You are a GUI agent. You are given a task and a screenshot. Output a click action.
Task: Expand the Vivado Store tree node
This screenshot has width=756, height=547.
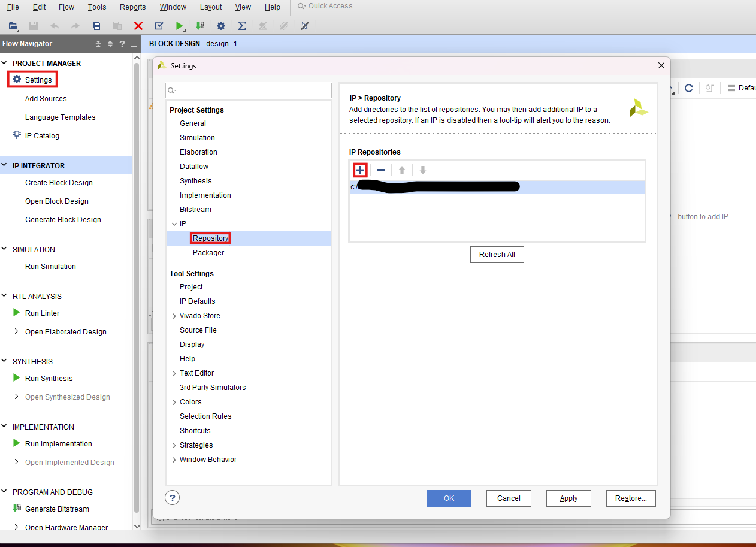[x=174, y=316]
